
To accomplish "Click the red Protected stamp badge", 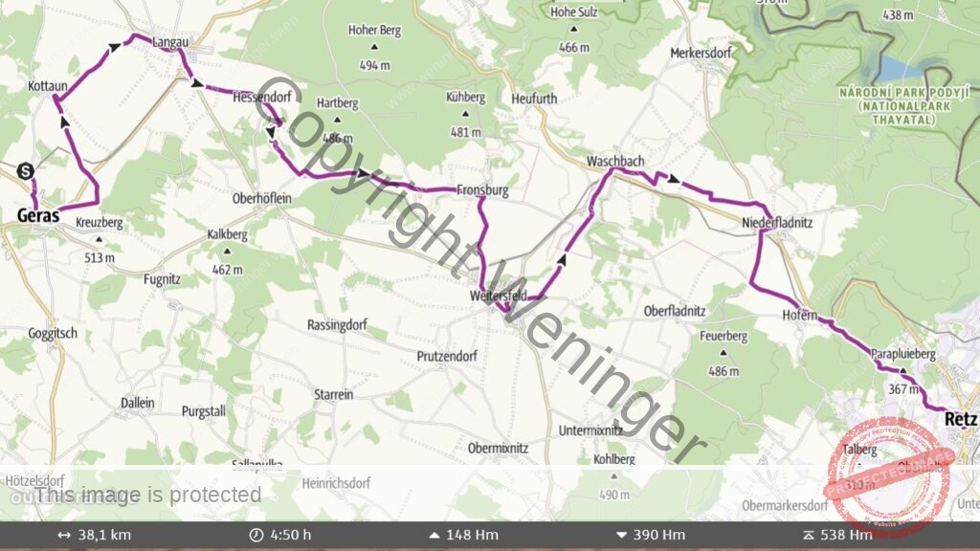I will tap(887, 476).
